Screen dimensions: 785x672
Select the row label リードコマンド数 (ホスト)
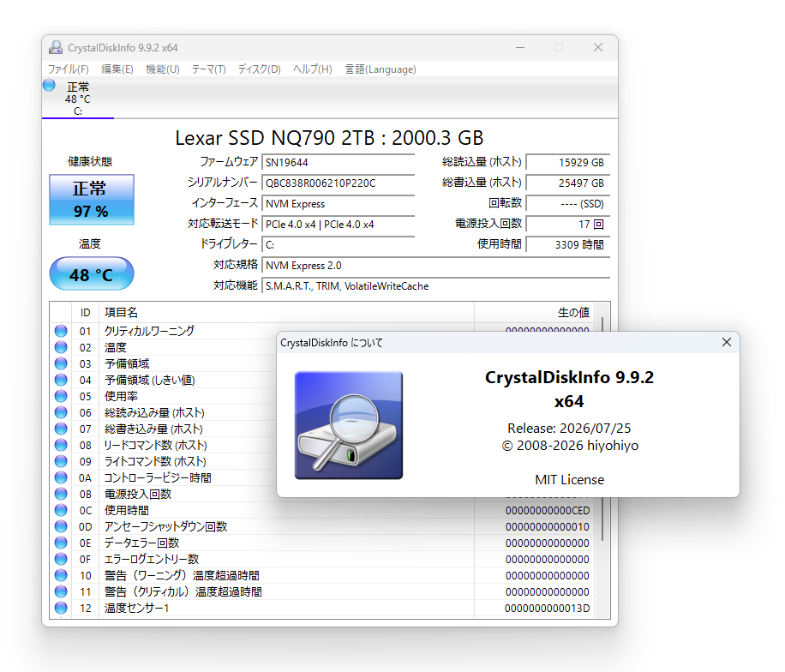[155, 445]
